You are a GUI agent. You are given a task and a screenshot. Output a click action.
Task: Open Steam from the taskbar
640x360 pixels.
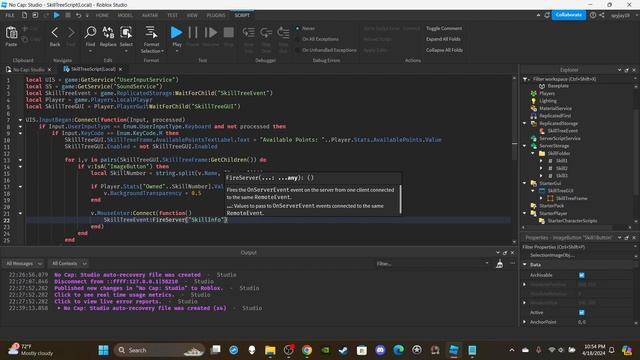343,350
